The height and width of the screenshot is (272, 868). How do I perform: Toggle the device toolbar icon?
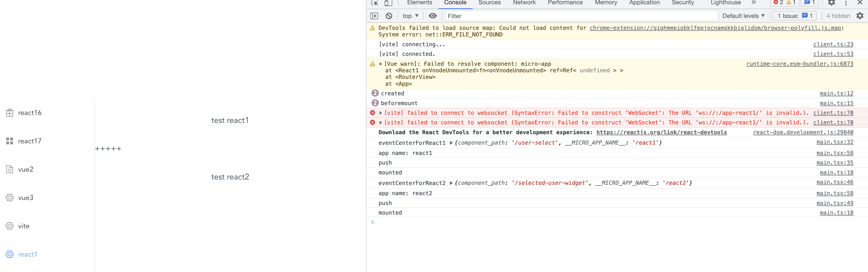pos(388,3)
